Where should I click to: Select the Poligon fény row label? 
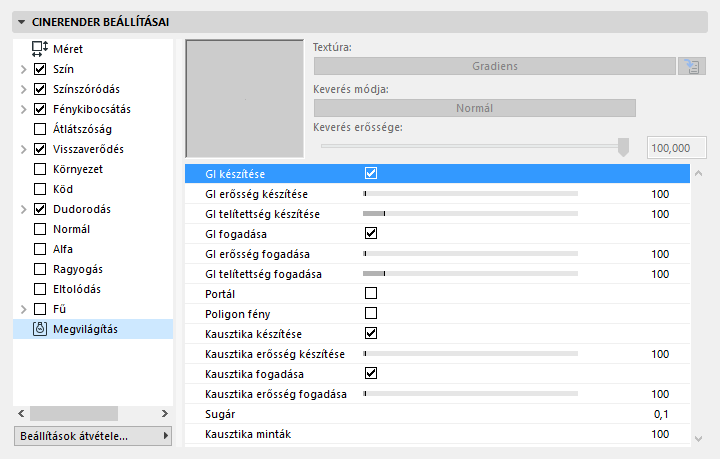point(237,314)
